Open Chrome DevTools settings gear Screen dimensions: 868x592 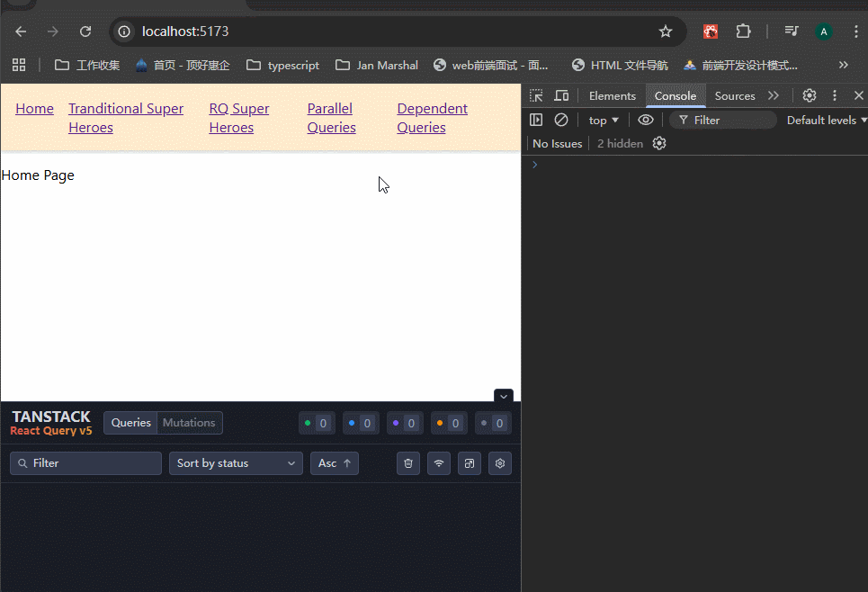[810, 95]
